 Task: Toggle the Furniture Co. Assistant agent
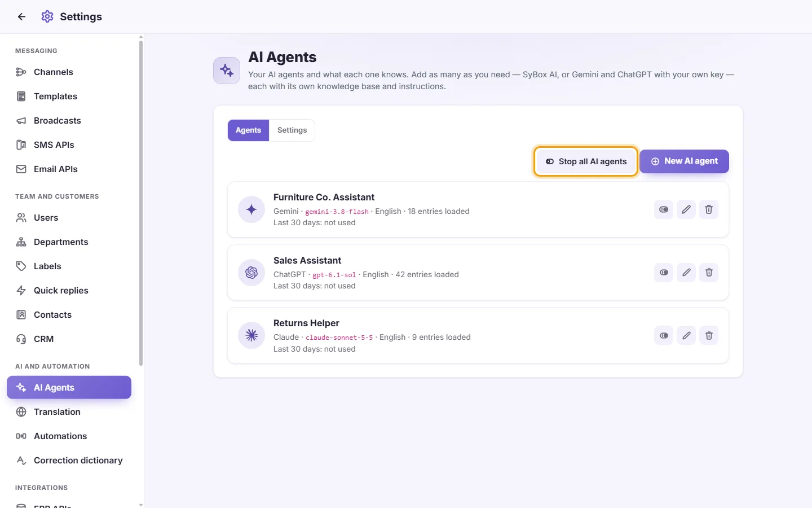coord(664,209)
